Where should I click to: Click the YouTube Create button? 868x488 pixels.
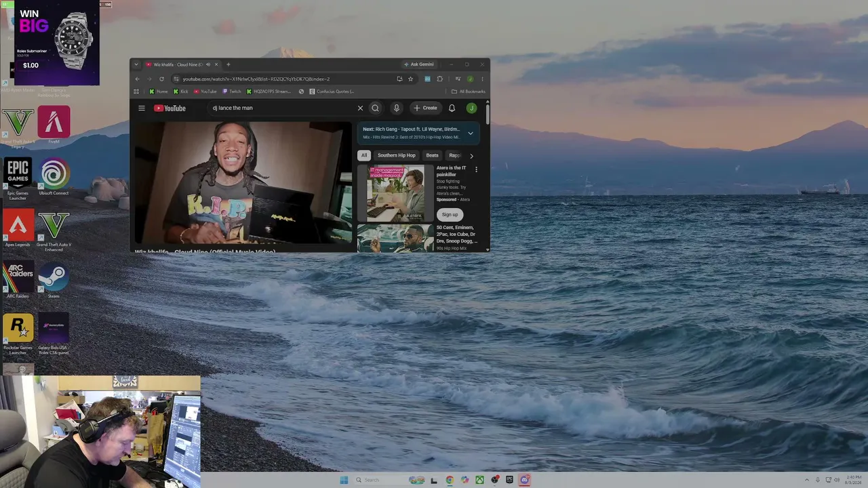click(426, 108)
